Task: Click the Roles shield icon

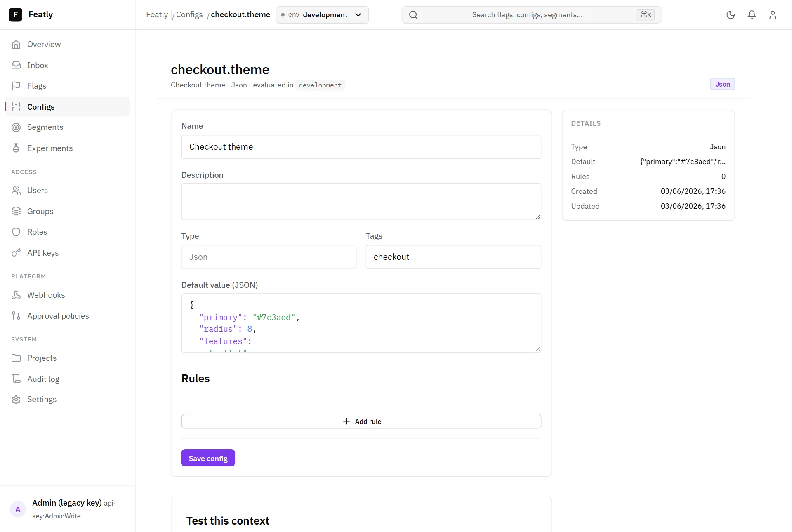Action: pyautogui.click(x=16, y=232)
